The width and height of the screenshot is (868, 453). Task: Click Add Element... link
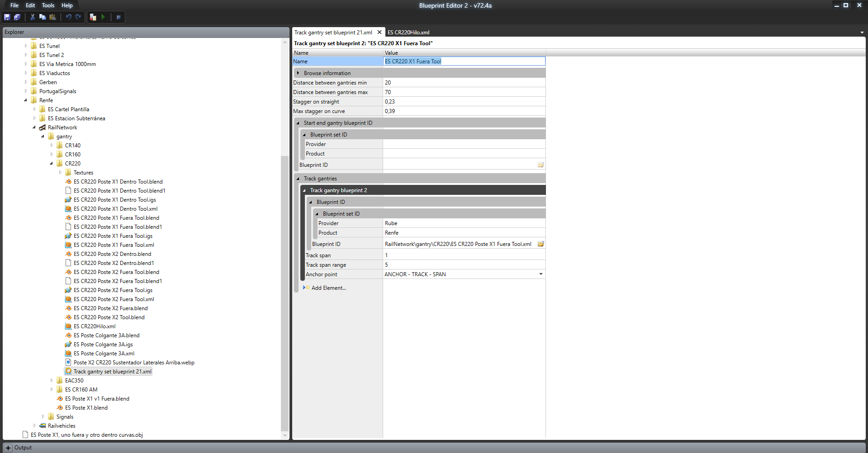(328, 288)
